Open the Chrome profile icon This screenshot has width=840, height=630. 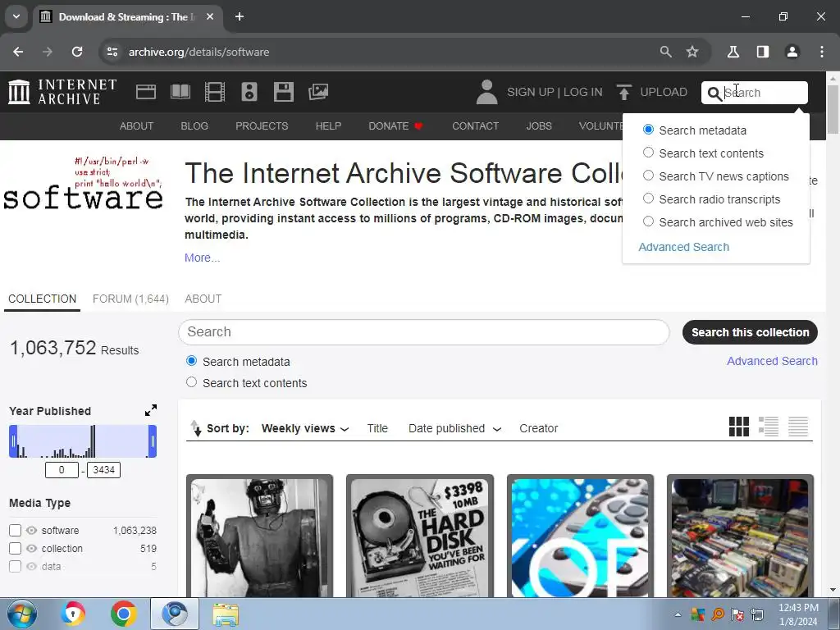tap(792, 52)
